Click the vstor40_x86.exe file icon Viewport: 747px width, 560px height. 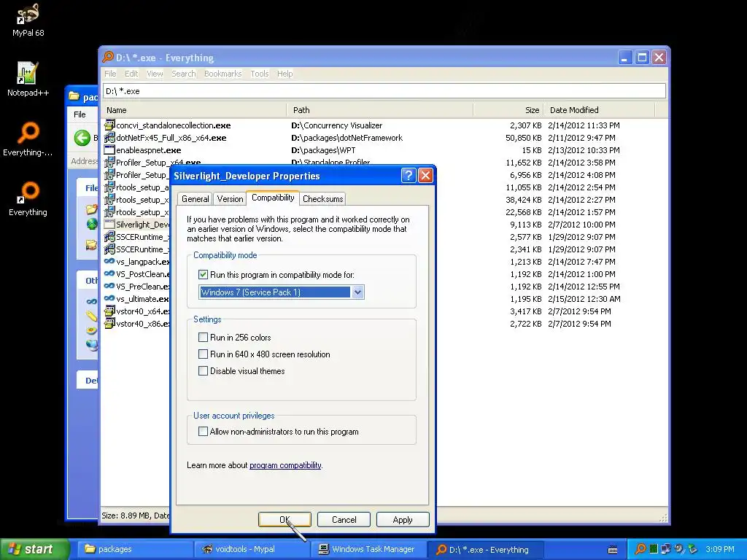click(109, 323)
